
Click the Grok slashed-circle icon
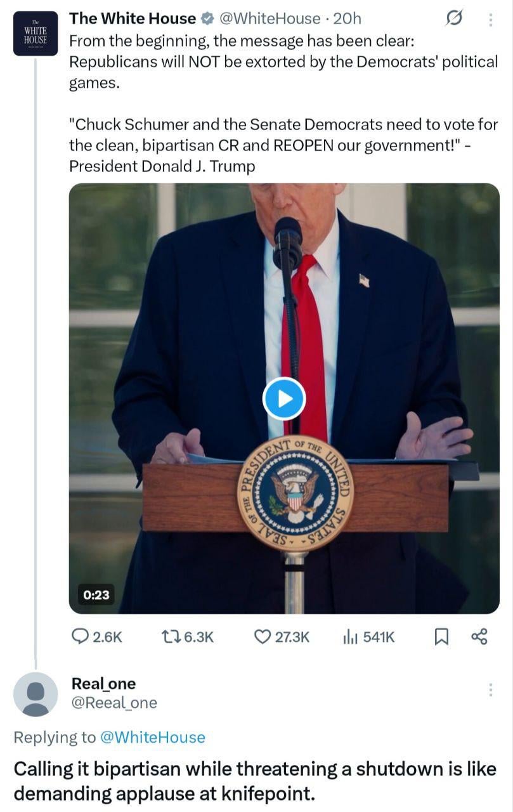pos(454,20)
